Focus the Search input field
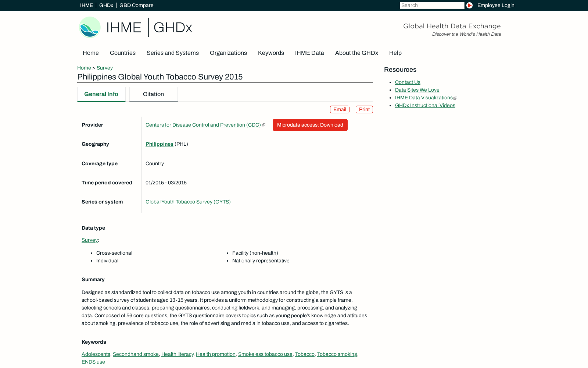The image size is (588, 368). (x=432, y=5)
